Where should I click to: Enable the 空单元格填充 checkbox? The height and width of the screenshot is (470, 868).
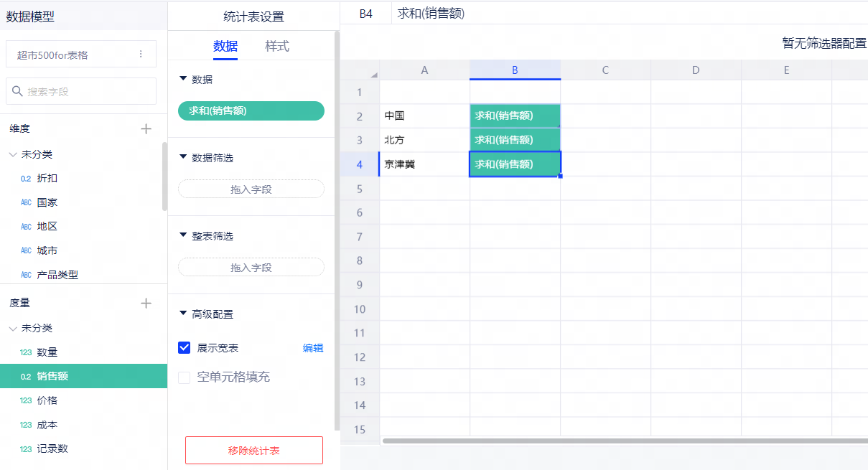click(x=184, y=377)
